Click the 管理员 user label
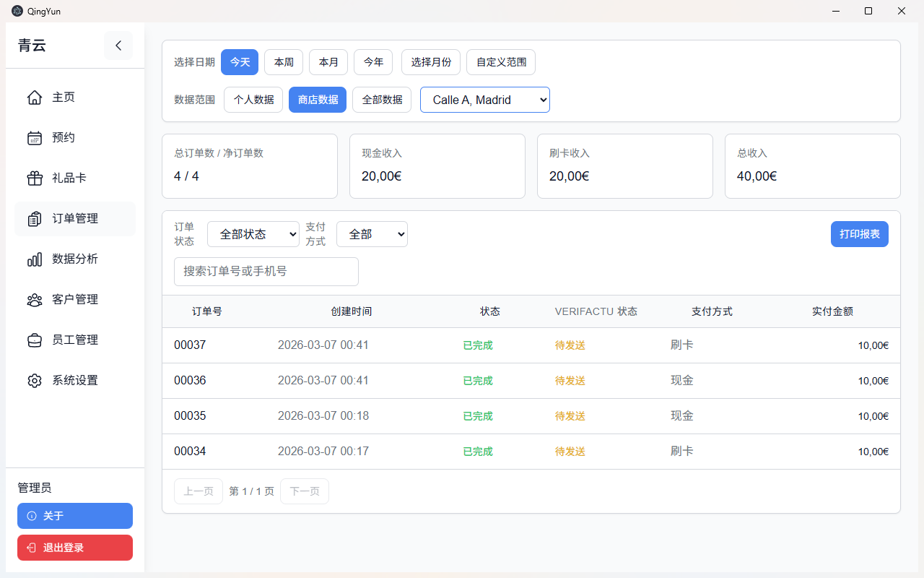The height and width of the screenshot is (578, 924). (x=35, y=488)
